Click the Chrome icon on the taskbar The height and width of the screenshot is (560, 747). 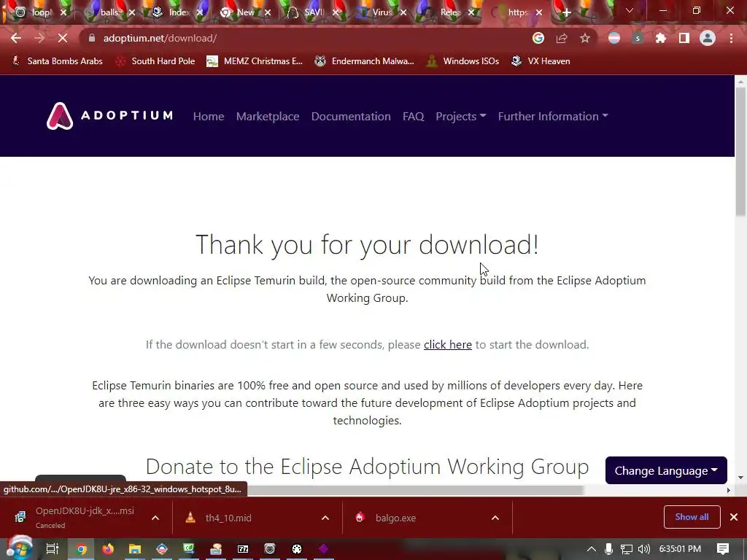click(x=82, y=548)
